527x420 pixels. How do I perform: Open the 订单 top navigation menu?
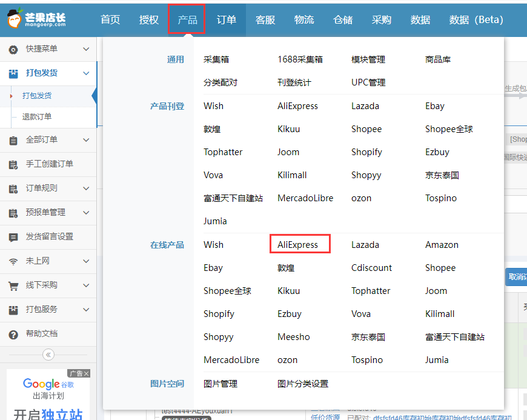pyautogui.click(x=226, y=19)
